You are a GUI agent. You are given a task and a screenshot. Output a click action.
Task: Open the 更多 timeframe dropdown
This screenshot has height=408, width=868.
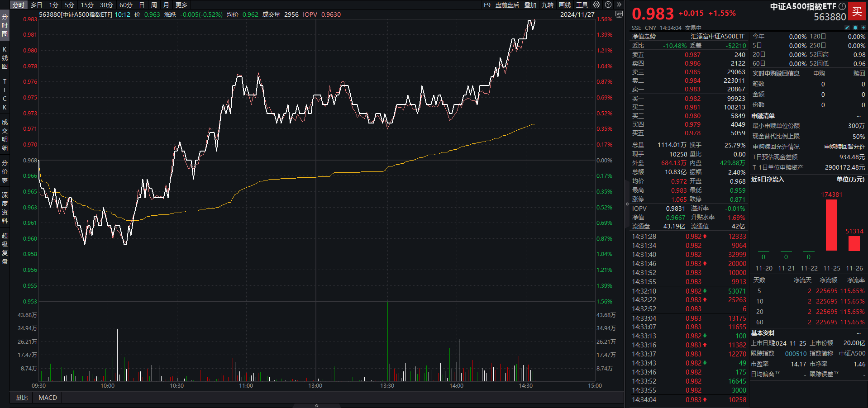(x=181, y=5)
